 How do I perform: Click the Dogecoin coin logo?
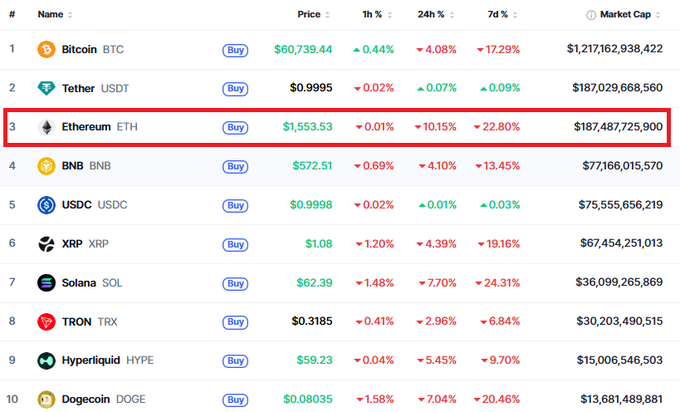pyautogui.click(x=46, y=399)
